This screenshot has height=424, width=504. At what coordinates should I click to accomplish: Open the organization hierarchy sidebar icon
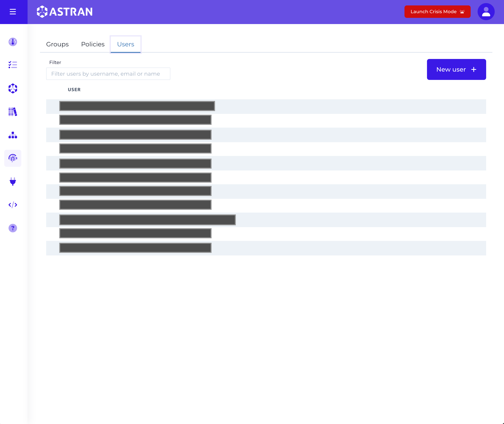pos(13,135)
